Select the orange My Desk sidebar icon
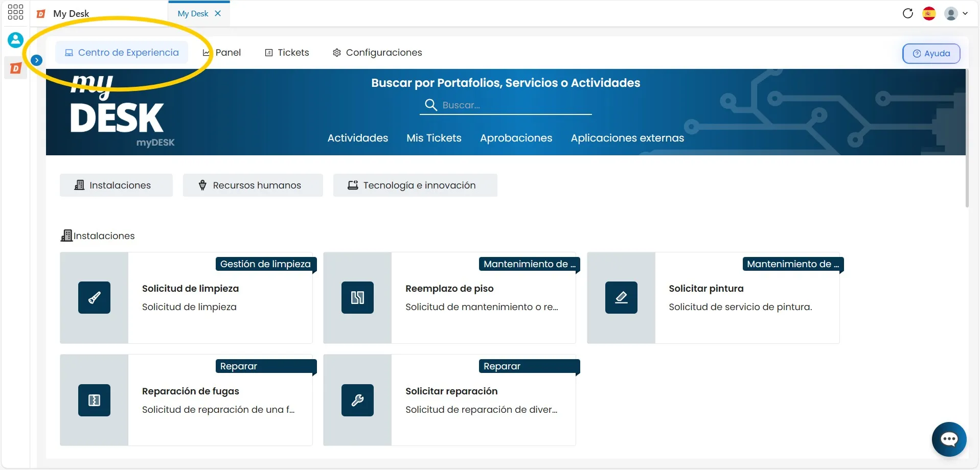Viewport: 980px width, 470px height. pyautogui.click(x=16, y=68)
